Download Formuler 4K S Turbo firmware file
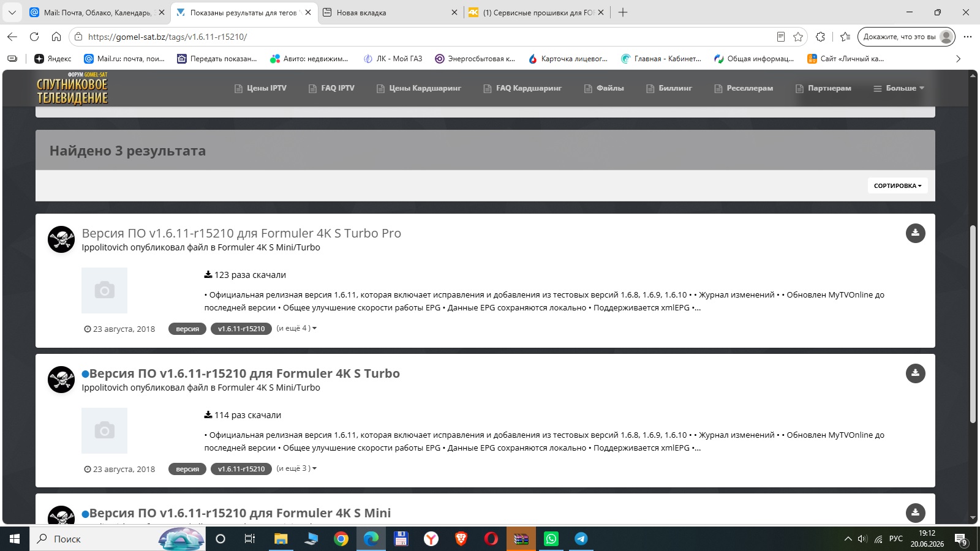This screenshot has width=980, height=551. [x=916, y=373]
